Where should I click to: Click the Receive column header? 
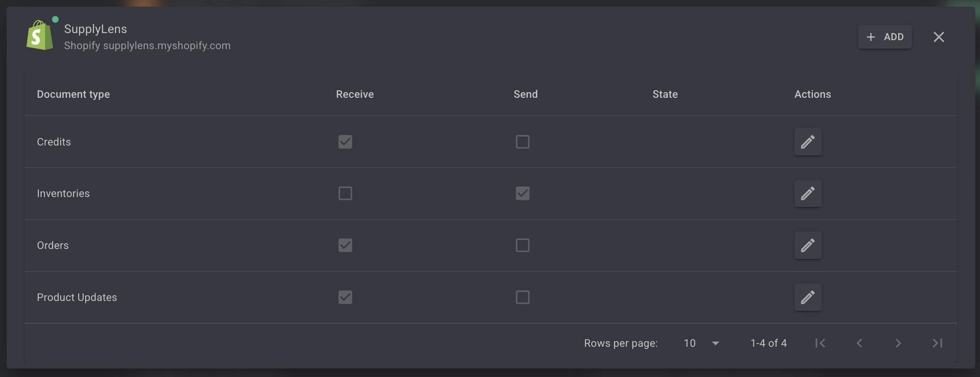(x=355, y=94)
